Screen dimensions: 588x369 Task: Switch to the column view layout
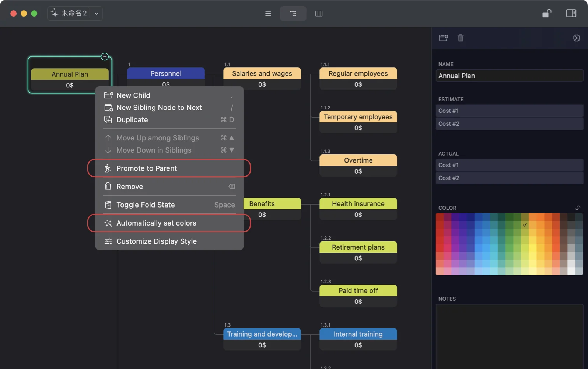coord(319,14)
